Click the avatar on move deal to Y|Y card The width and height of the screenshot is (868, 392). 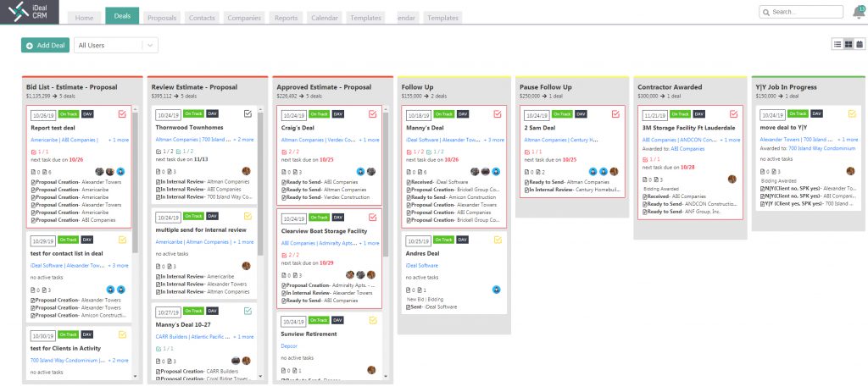click(x=851, y=172)
